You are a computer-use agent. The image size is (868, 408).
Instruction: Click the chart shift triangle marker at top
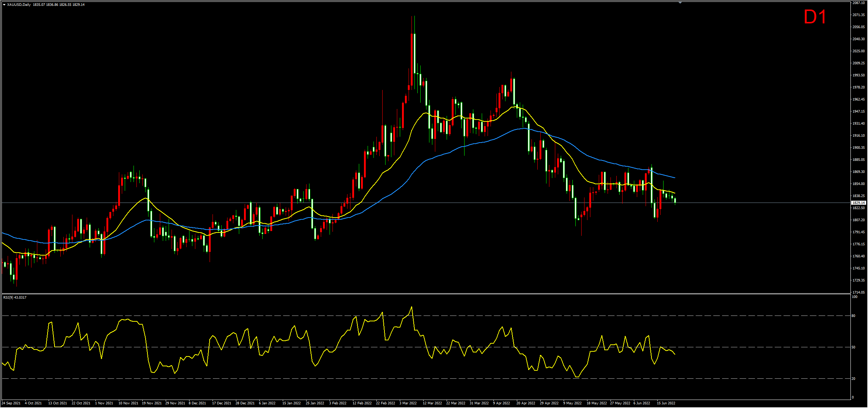(x=680, y=3)
